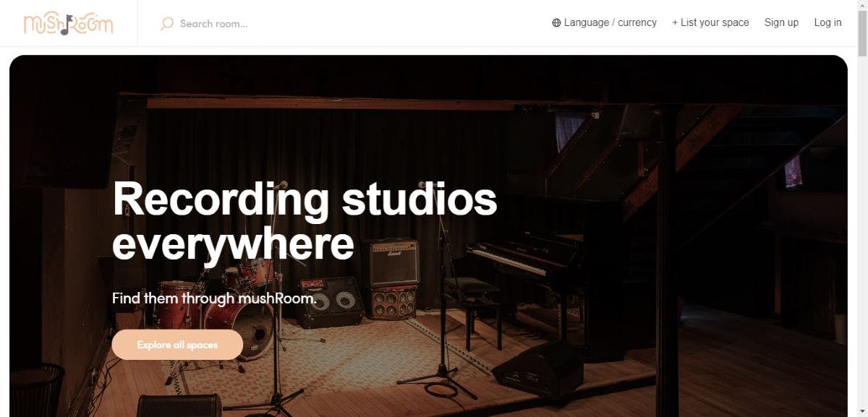
Task: Click the scrollbar up arrow
Action: coord(861,6)
